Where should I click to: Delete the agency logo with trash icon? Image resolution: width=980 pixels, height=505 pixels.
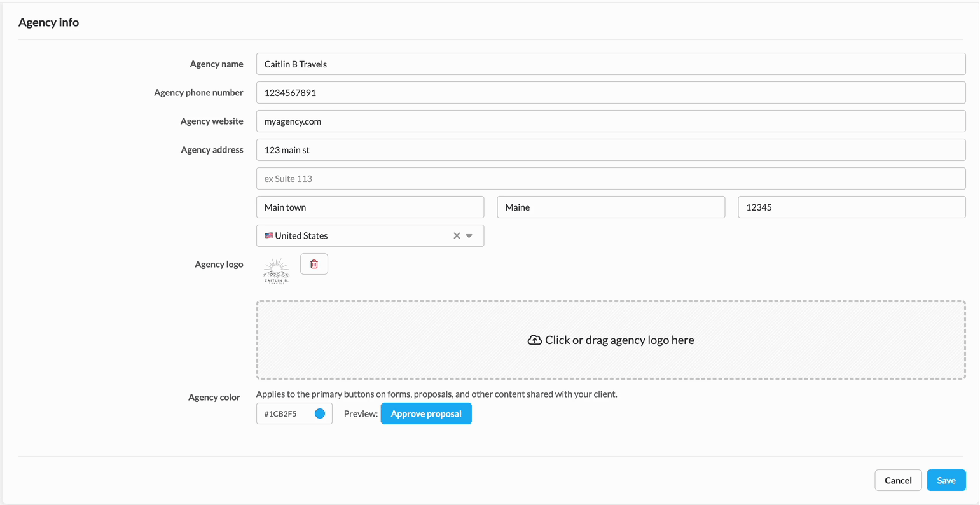click(314, 264)
